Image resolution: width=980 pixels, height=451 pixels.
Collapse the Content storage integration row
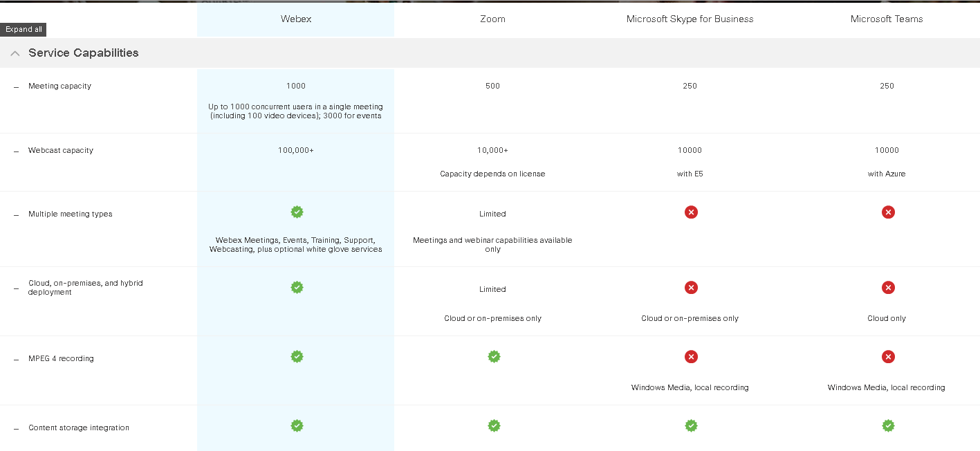click(15, 427)
